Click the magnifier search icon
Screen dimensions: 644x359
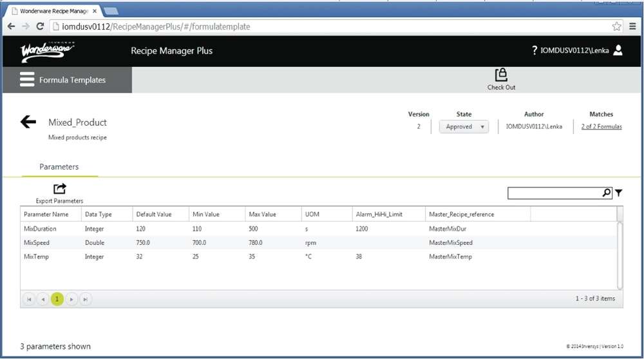607,193
